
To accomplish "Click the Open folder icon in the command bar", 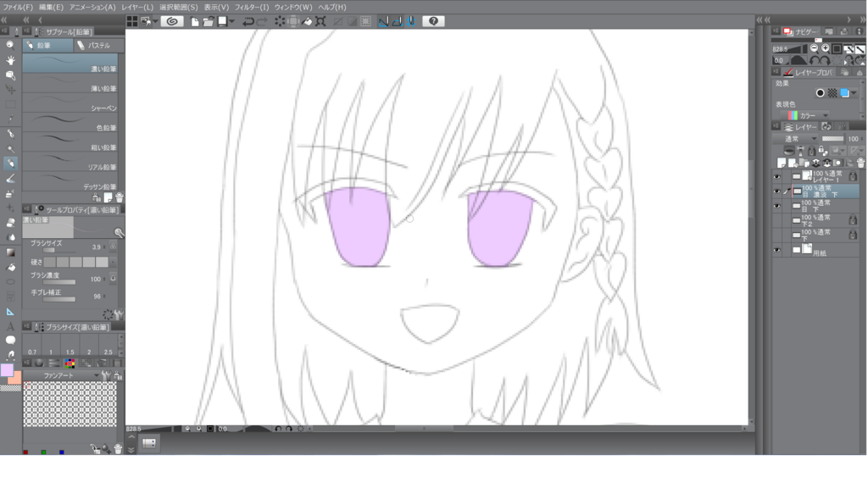I will (x=209, y=21).
